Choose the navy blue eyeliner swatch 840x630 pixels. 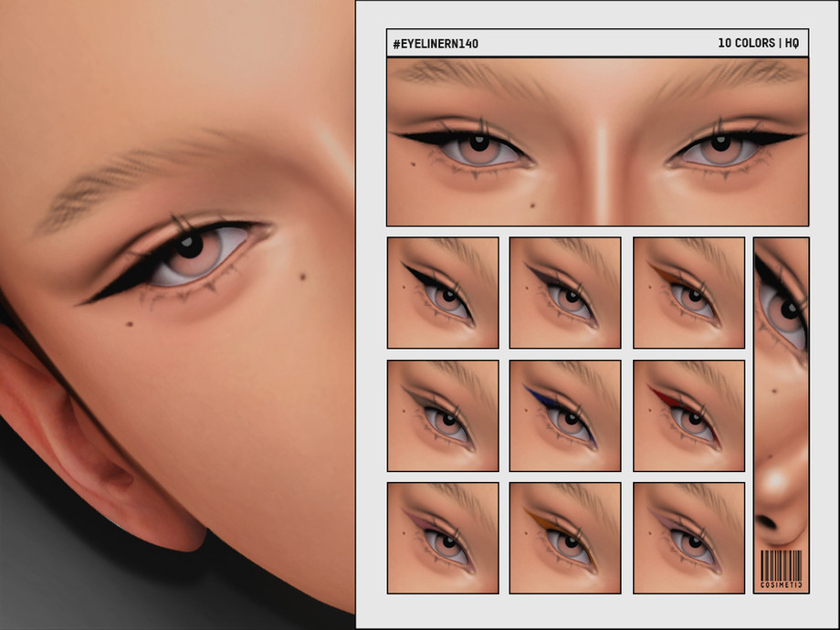(565, 415)
